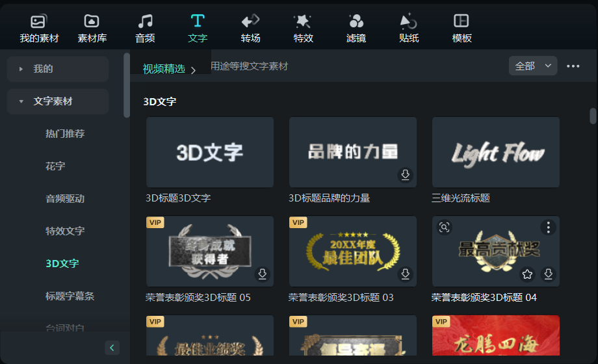Select 标题字幕条 category
Viewport: 598px width, 364px height.
coord(70,296)
